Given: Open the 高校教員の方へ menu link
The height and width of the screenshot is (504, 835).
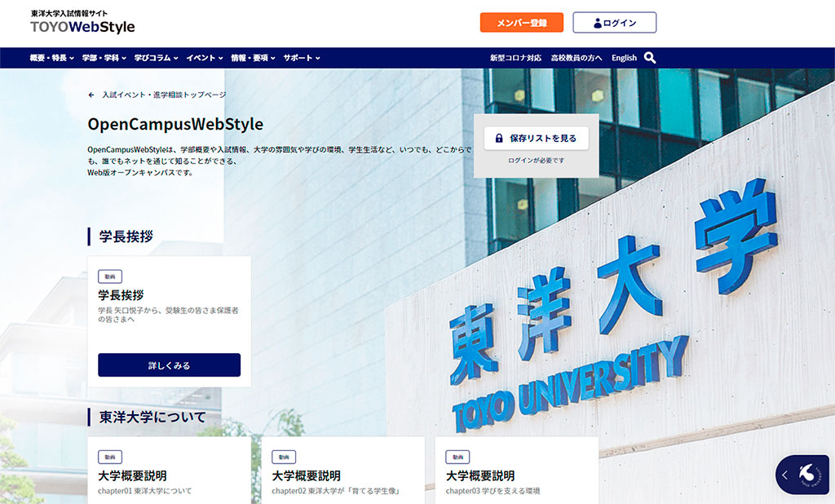Looking at the screenshot, I should (577, 58).
